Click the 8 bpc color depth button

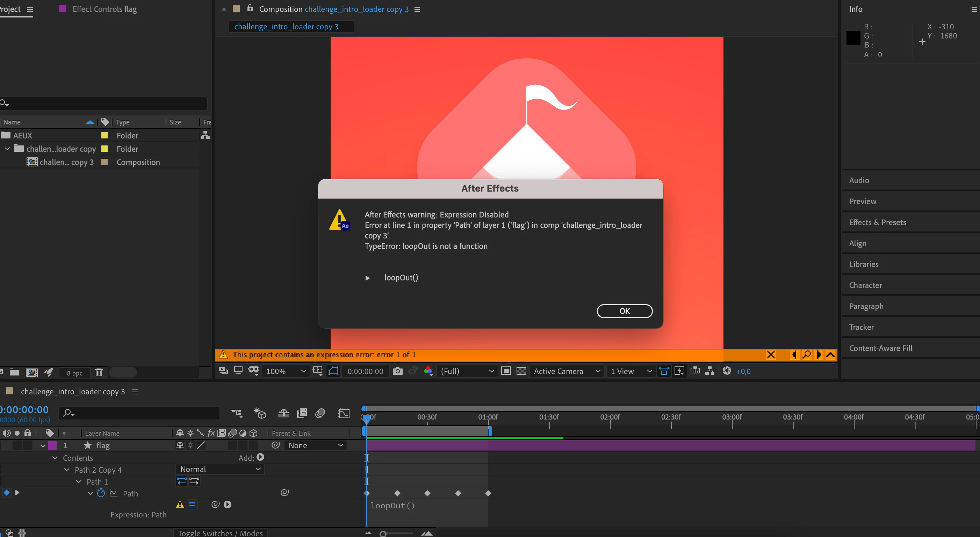pyautogui.click(x=74, y=373)
